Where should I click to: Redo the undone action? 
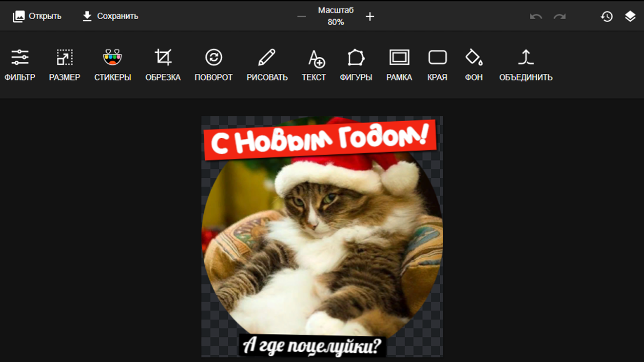pos(559,16)
